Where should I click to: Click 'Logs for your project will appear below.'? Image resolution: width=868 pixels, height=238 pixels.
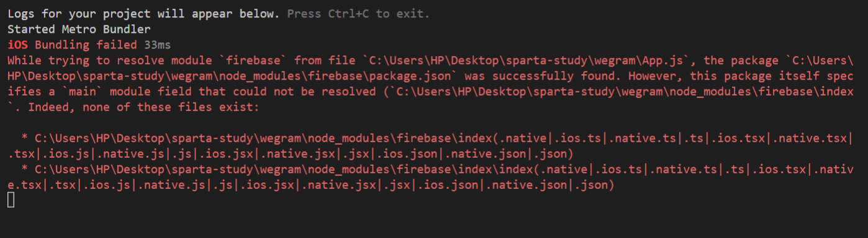(x=144, y=14)
